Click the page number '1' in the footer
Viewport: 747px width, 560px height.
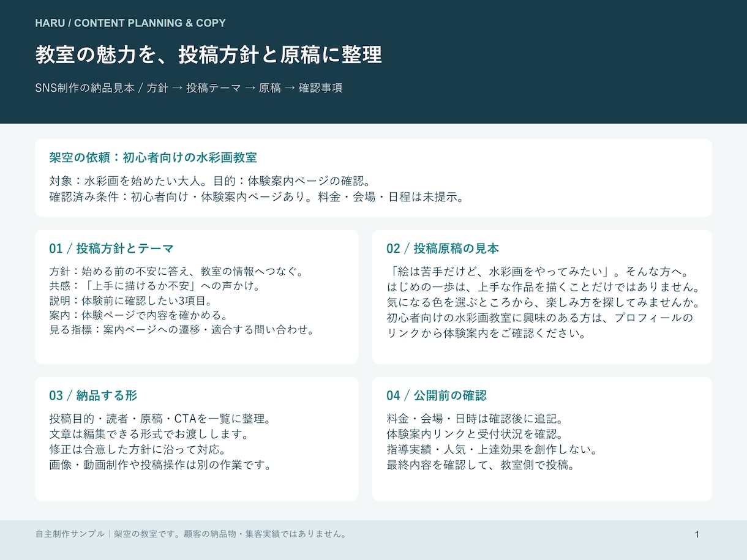coord(697,534)
